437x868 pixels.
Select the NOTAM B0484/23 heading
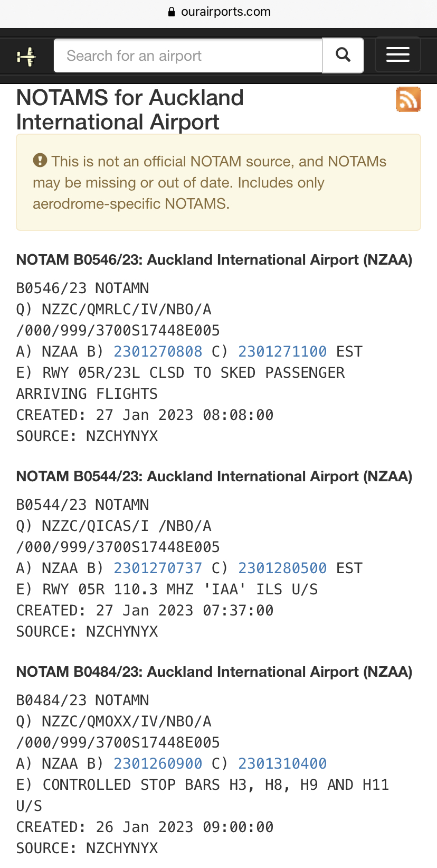pos(214,672)
